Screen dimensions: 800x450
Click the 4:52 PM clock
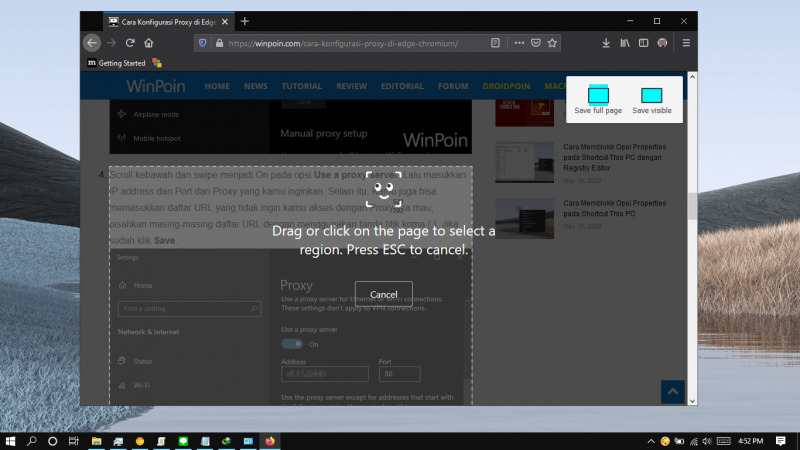point(751,441)
